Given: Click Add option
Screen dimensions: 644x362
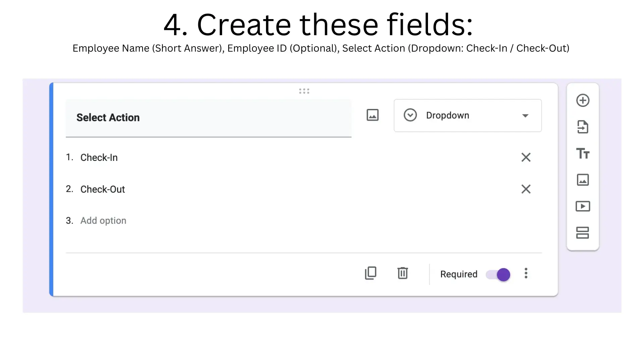Looking at the screenshot, I should (x=103, y=220).
